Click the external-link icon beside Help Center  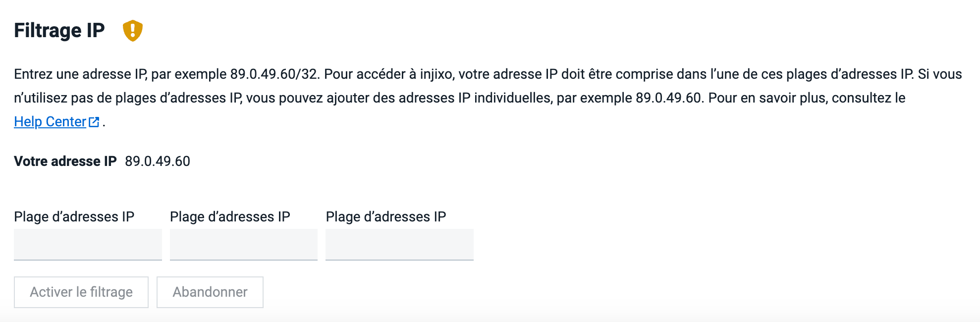(93, 121)
